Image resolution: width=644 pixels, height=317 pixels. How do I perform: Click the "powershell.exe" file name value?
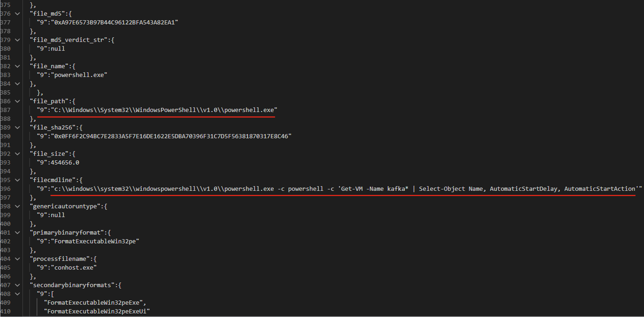pos(79,75)
